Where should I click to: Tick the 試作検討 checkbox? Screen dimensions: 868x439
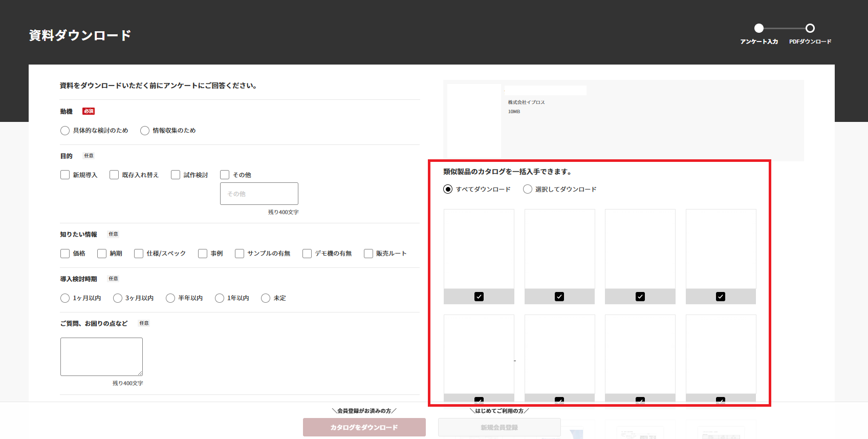point(176,175)
